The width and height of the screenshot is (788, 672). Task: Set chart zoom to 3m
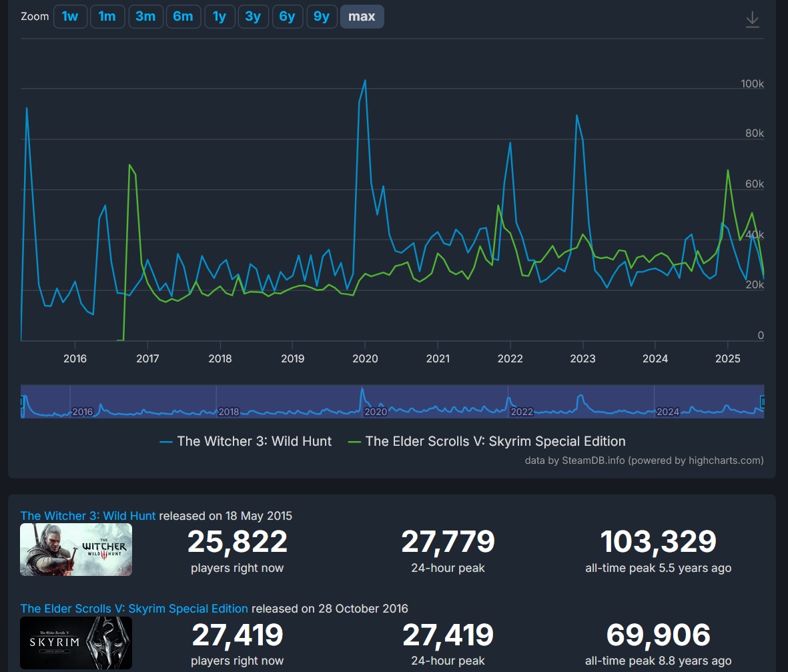pyautogui.click(x=145, y=17)
